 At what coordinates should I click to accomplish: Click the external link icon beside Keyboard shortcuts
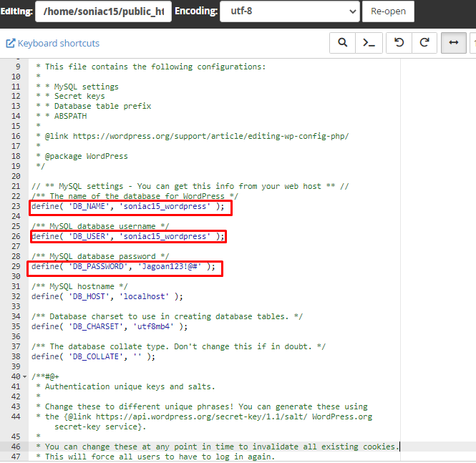(x=10, y=44)
